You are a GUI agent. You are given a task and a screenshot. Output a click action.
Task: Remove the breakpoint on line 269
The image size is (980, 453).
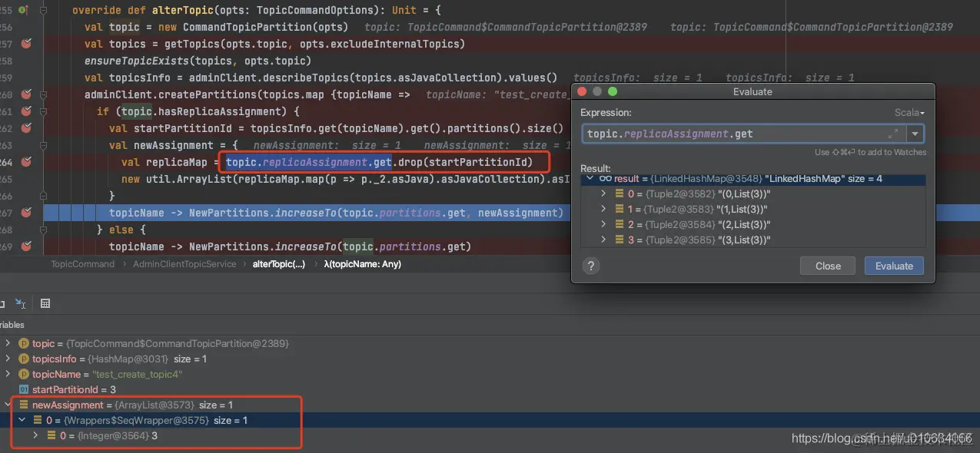click(26, 246)
